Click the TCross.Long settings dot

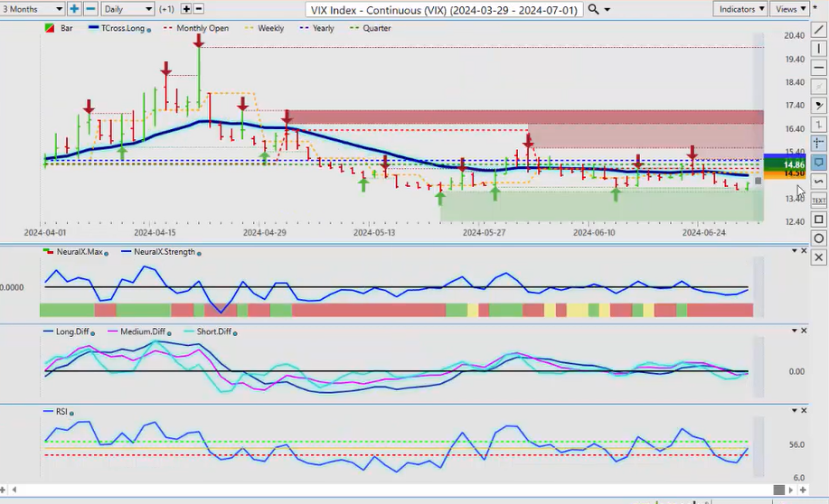tap(148, 30)
